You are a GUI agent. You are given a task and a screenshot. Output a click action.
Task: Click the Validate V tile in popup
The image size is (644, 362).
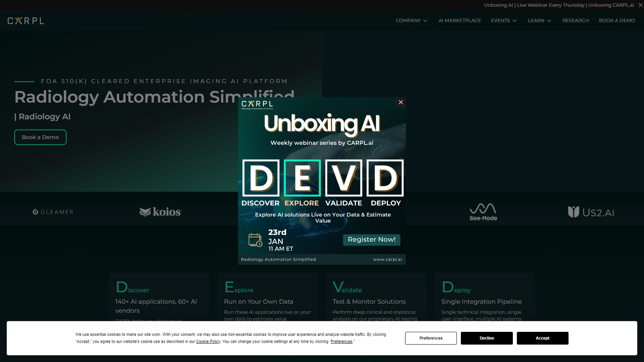pyautogui.click(x=344, y=178)
